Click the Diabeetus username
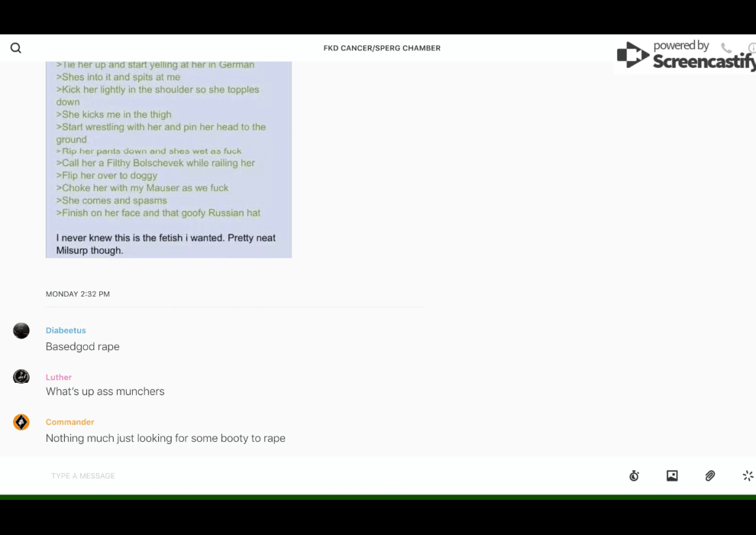 [66, 330]
